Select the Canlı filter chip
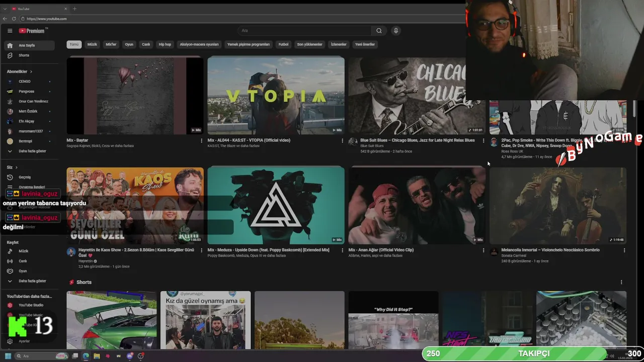Screen dimensions: 644x362 pos(146,44)
